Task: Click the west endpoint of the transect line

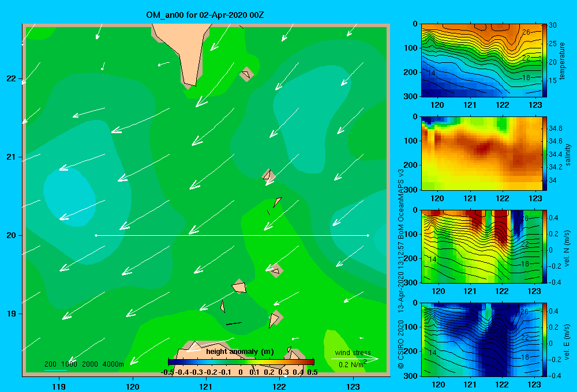Action: pyautogui.click(x=96, y=235)
